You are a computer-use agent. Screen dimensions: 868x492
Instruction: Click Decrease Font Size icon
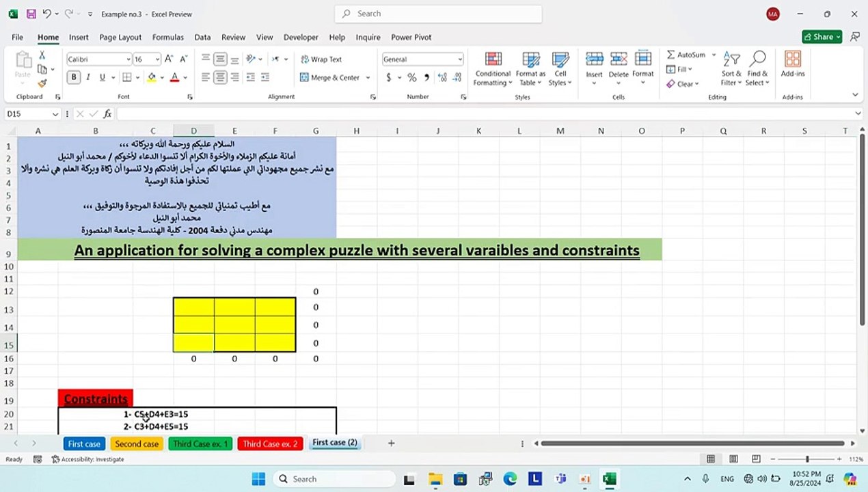coord(185,59)
